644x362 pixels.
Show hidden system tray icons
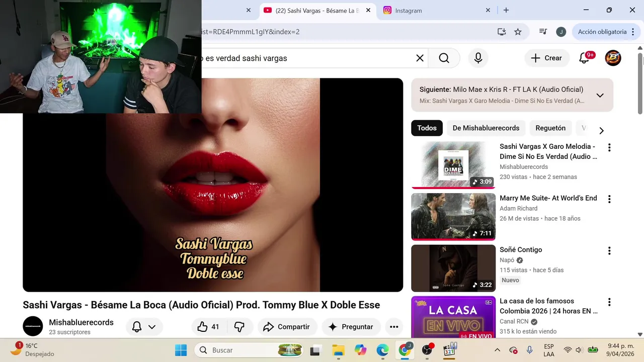(x=497, y=350)
